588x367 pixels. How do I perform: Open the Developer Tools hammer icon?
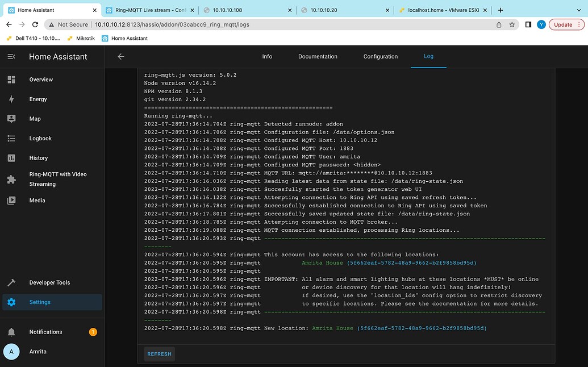pyautogui.click(x=11, y=282)
